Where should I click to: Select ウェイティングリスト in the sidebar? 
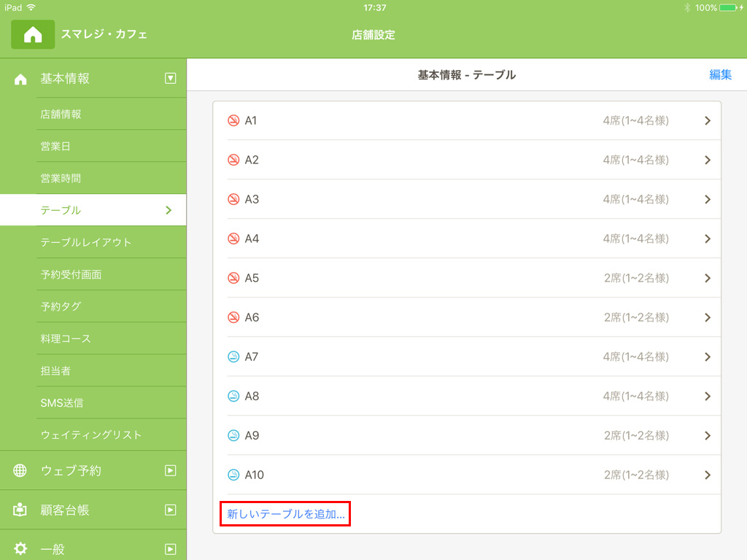coord(93,435)
